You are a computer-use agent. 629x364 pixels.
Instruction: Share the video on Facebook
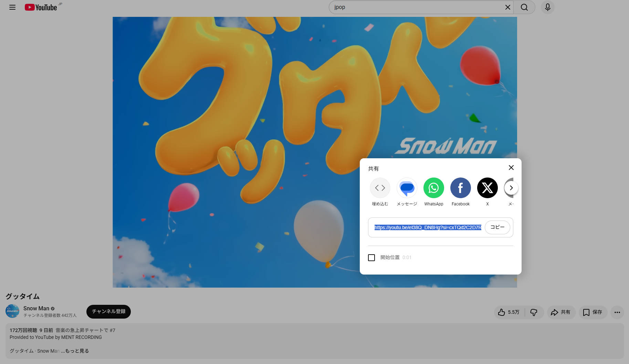[x=461, y=188]
